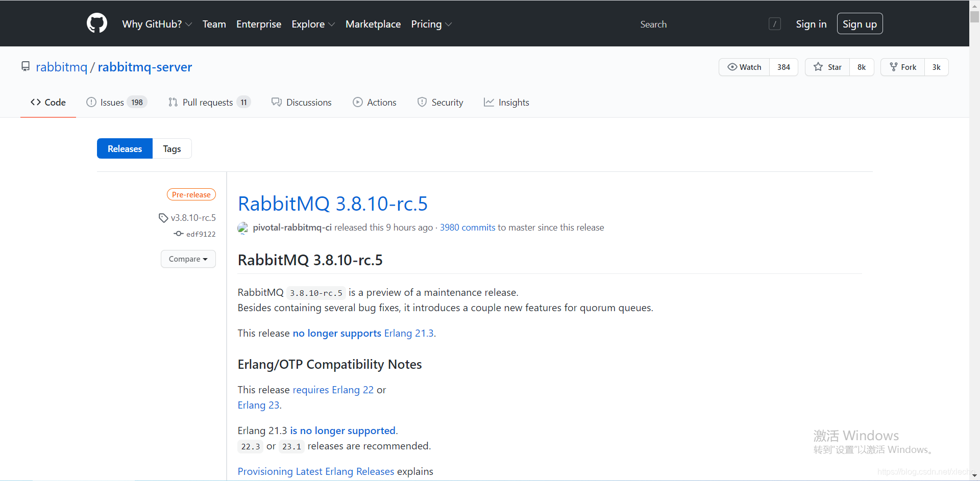980x481 pixels.
Task: Follow the requires Erlang 22 link
Action: 333,390
